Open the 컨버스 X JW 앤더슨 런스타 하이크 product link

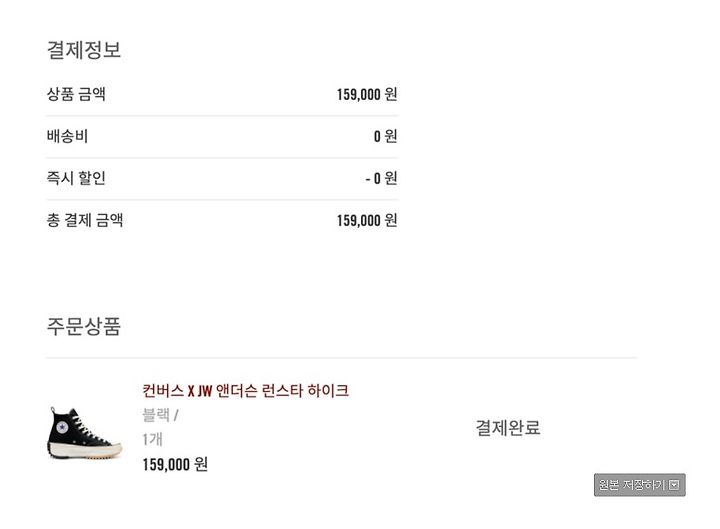coord(245,391)
